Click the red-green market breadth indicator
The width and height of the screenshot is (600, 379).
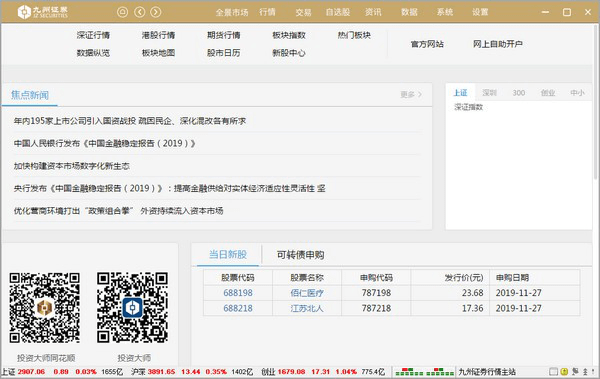pyautogui.click(x=424, y=371)
